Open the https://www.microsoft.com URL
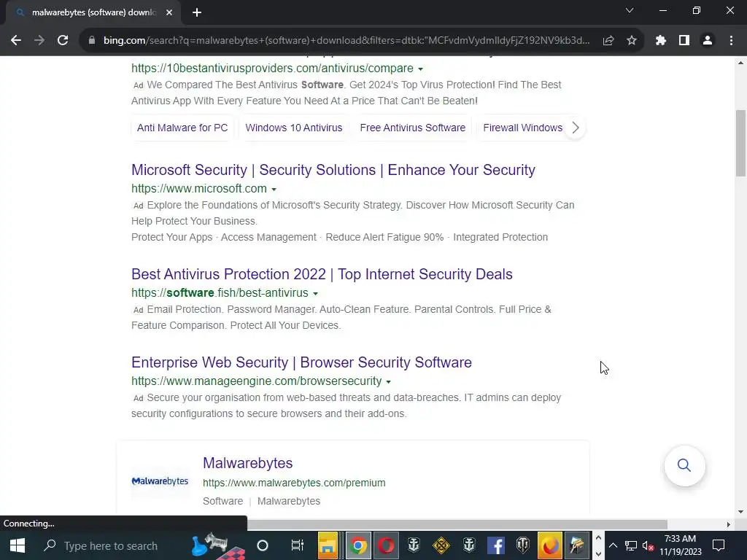This screenshot has width=747, height=560. pyautogui.click(x=199, y=189)
